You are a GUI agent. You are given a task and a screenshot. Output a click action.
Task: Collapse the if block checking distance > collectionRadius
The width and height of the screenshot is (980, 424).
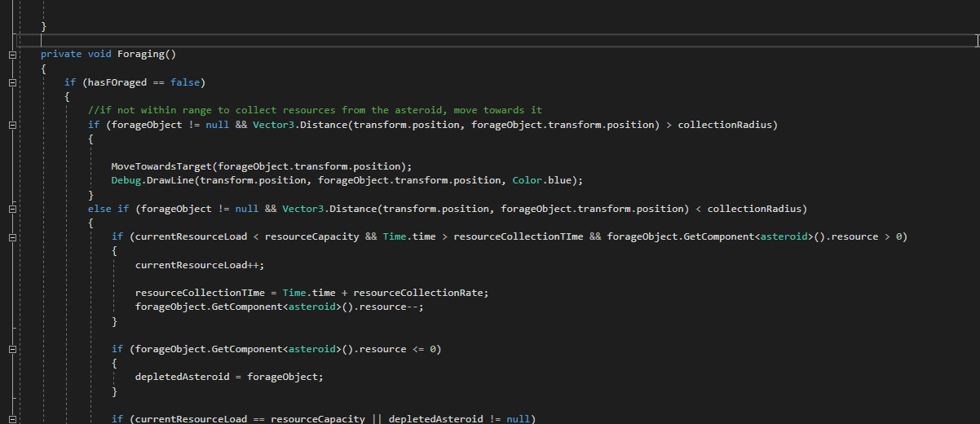[x=12, y=125]
